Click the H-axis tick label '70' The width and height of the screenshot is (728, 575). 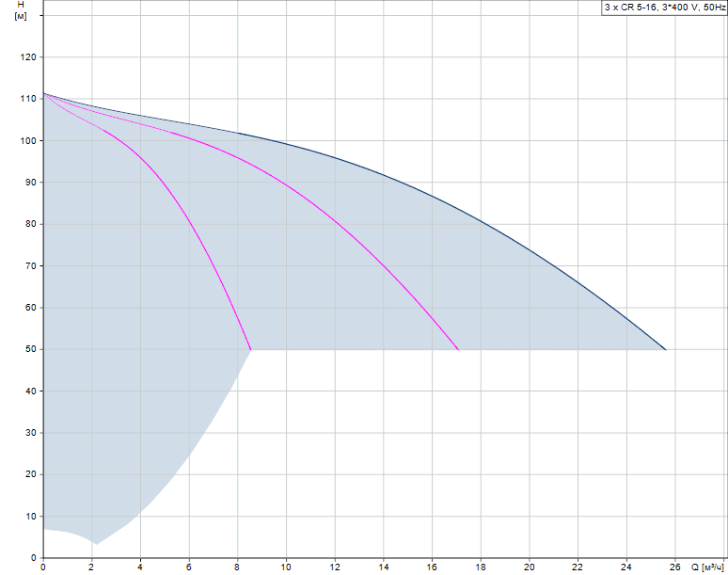[x=31, y=265]
